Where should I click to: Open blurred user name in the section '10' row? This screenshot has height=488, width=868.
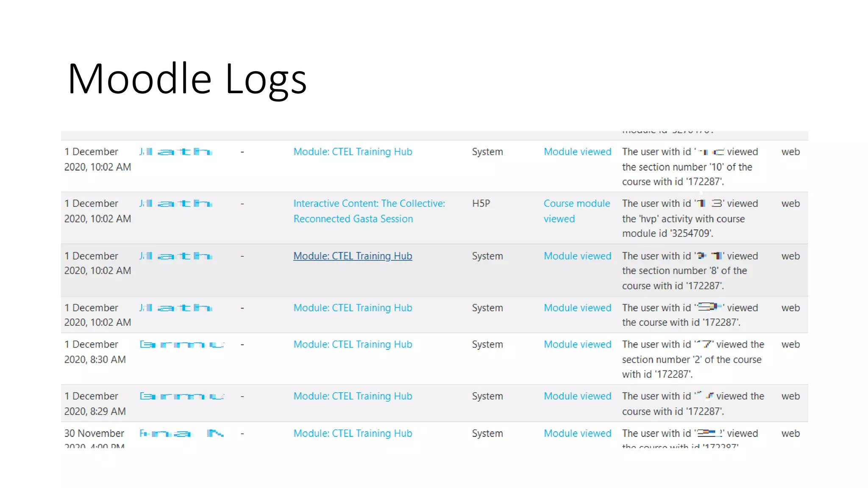click(176, 152)
